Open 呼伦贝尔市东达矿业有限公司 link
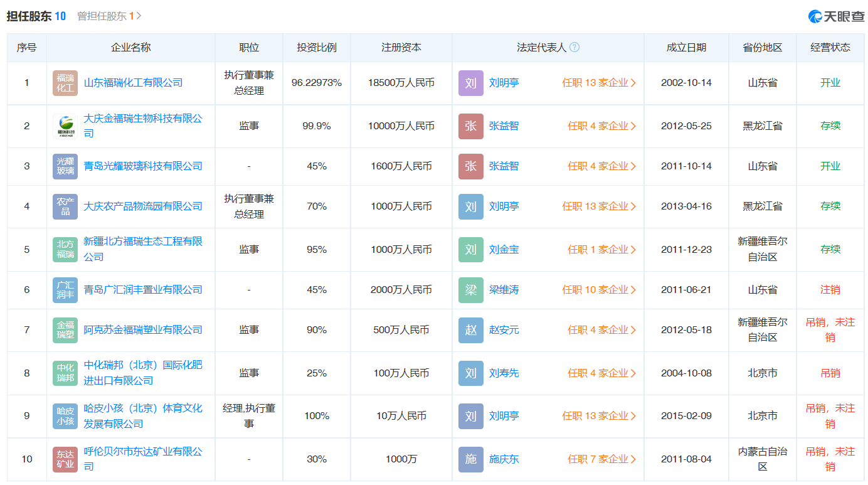 (x=143, y=459)
